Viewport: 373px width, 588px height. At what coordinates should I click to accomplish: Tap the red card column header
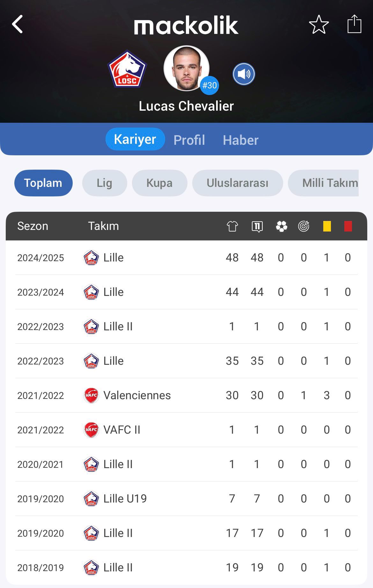348,226
